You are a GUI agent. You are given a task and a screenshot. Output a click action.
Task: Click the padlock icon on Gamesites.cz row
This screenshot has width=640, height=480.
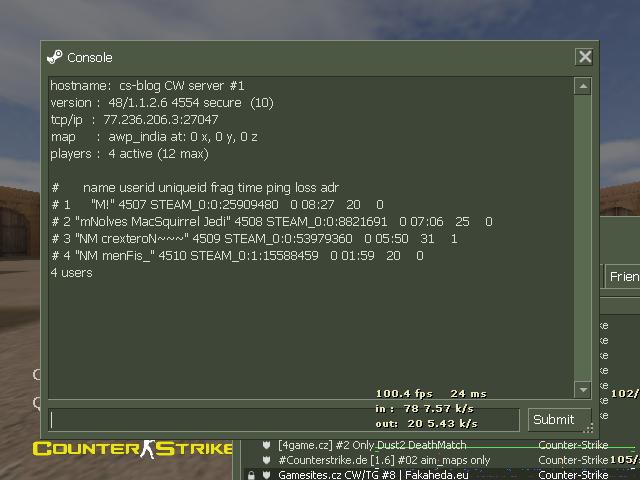[x=251, y=475]
